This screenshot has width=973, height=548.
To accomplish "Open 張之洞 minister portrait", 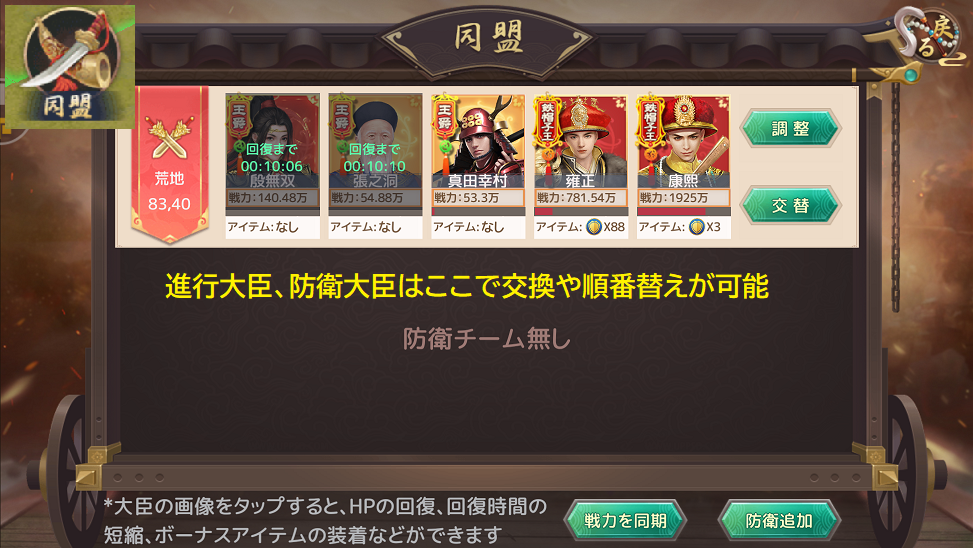I will [375, 141].
